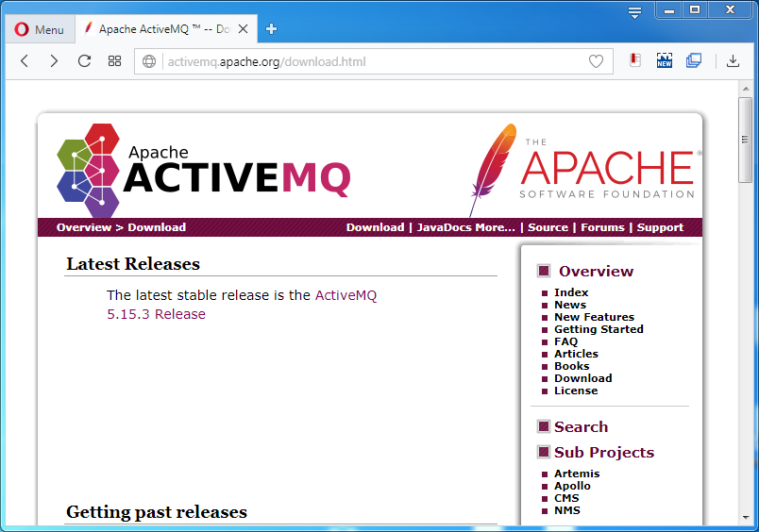Open Artemis sub project link
Viewport: 759px width, 532px height.
[577, 474]
